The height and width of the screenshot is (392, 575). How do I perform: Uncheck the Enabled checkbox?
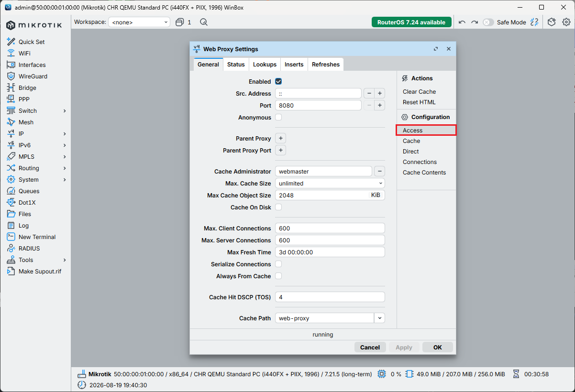(278, 82)
